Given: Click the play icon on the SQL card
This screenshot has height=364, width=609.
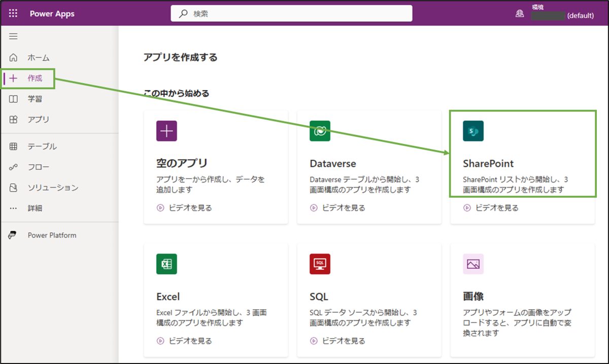Looking at the screenshot, I should click(x=314, y=341).
